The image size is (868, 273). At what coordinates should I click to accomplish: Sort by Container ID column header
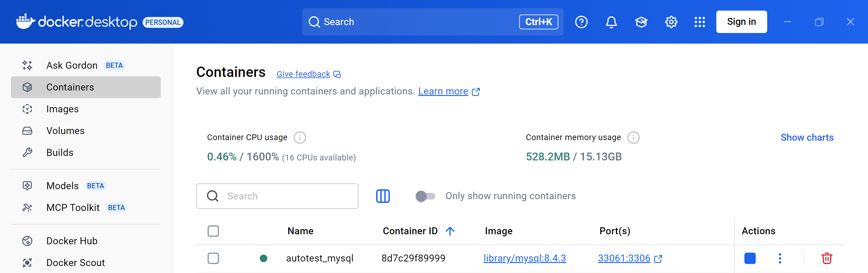click(x=410, y=231)
